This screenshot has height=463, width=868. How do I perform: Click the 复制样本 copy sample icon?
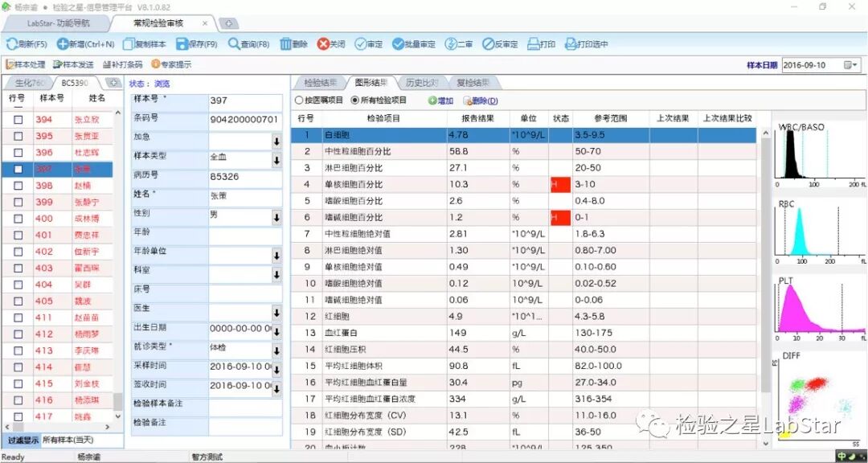129,44
